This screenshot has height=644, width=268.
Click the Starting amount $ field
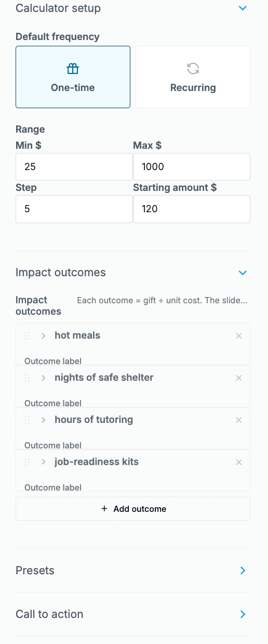tap(192, 209)
